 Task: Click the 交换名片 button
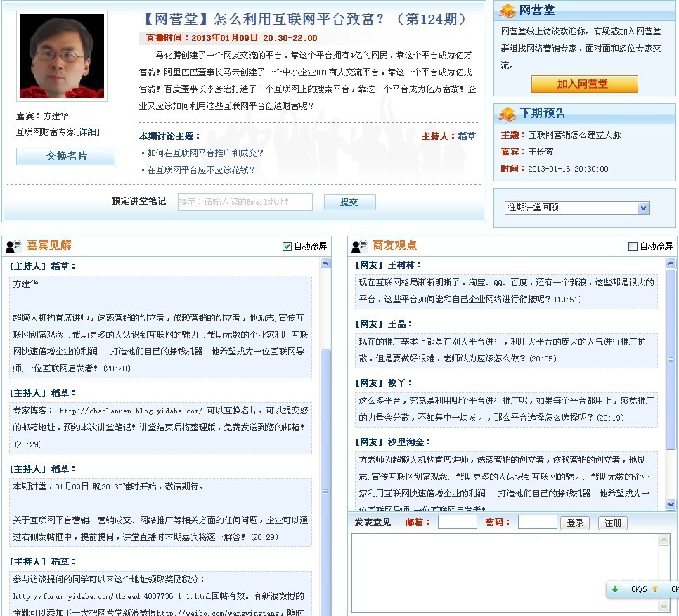pos(66,156)
